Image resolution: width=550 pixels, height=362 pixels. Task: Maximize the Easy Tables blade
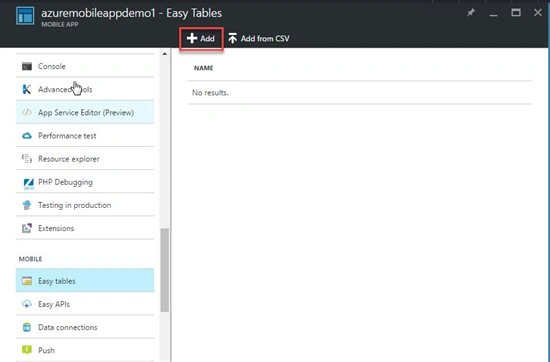(516, 13)
